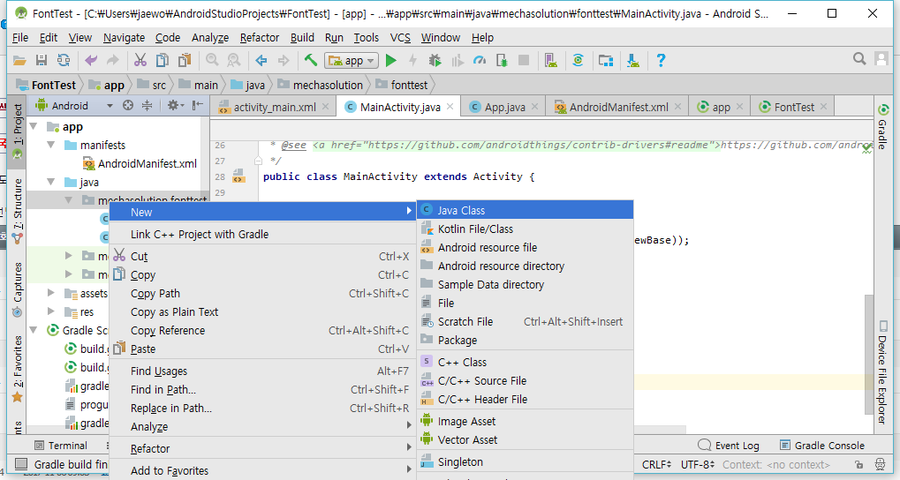Click Sync Project with Gradle icon
The height and width of the screenshot is (480, 900).
pos(578,60)
